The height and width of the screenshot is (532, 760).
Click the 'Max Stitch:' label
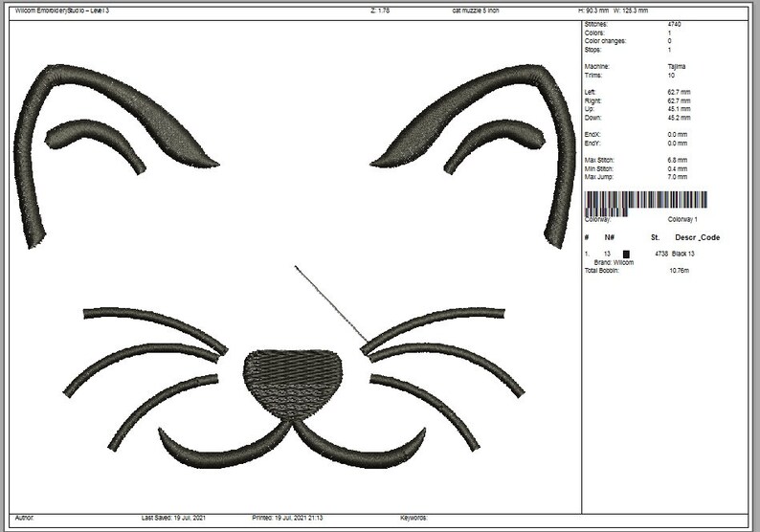pyautogui.click(x=599, y=160)
